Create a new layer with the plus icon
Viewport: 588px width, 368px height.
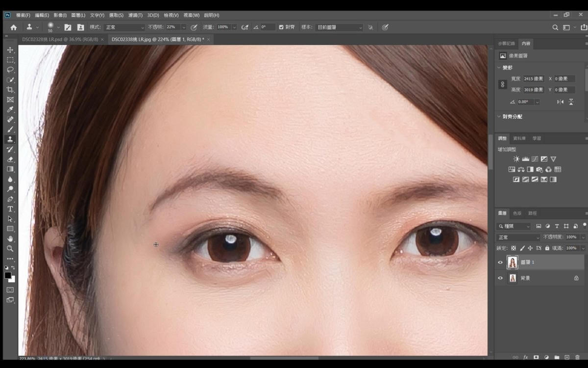point(567,357)
